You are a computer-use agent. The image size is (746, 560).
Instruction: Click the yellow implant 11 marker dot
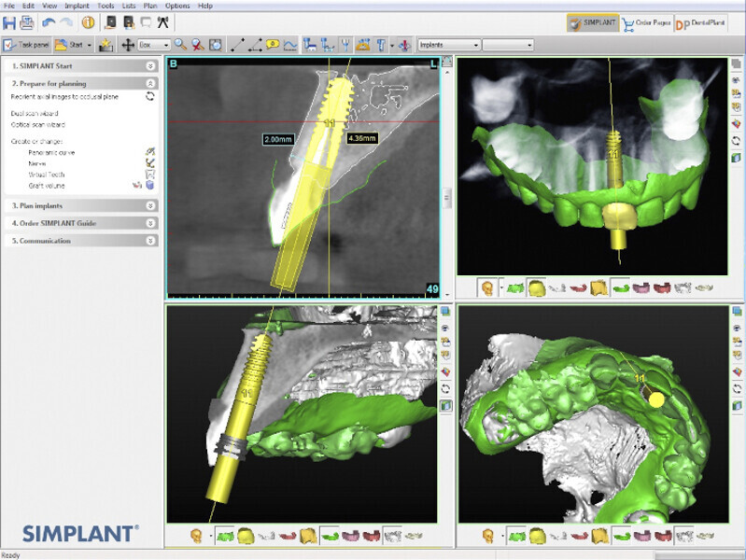coord(656,399)
